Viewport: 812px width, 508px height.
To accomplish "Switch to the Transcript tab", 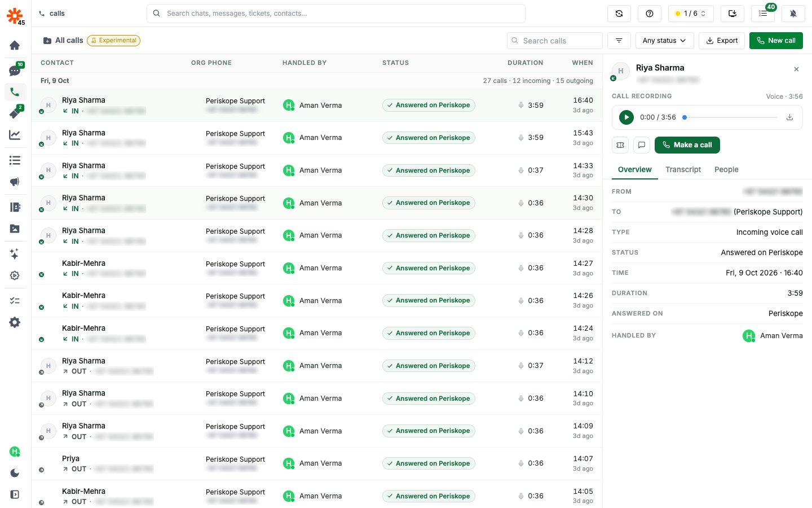I will coord(683,169).
